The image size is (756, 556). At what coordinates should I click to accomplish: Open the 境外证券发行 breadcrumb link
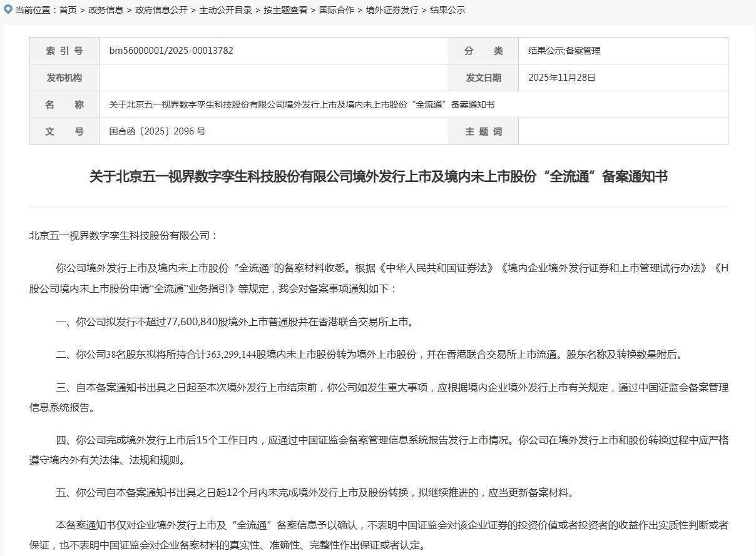[392, 10]
